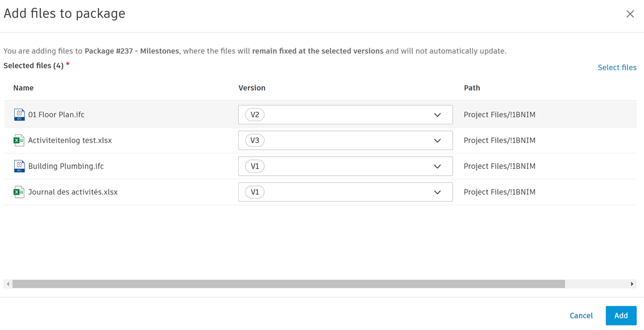Close the Add files to package dialog
This screenshot has width=644, height=330.
click(x=630, y=14)
